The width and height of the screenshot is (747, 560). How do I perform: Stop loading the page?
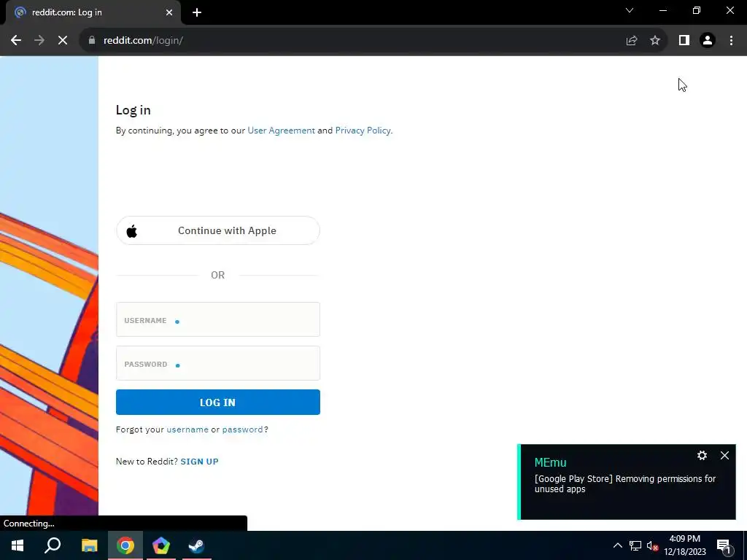(x=63, y=41)
